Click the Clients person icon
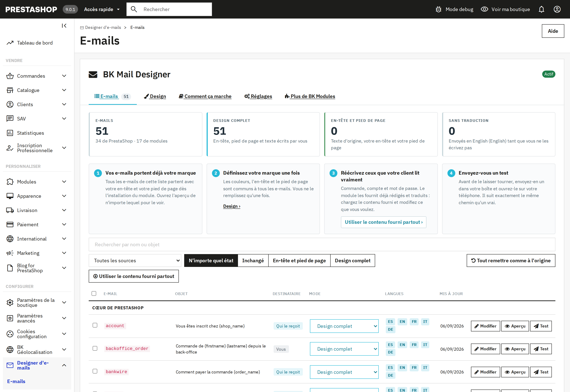The image size is (570, 392). [x=10, y=104]
